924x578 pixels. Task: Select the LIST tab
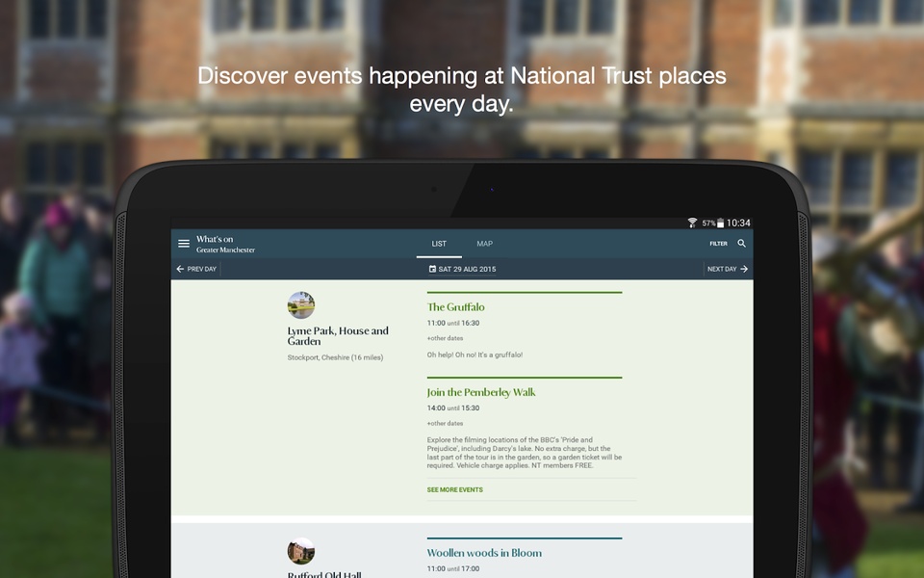pos(439,244)
